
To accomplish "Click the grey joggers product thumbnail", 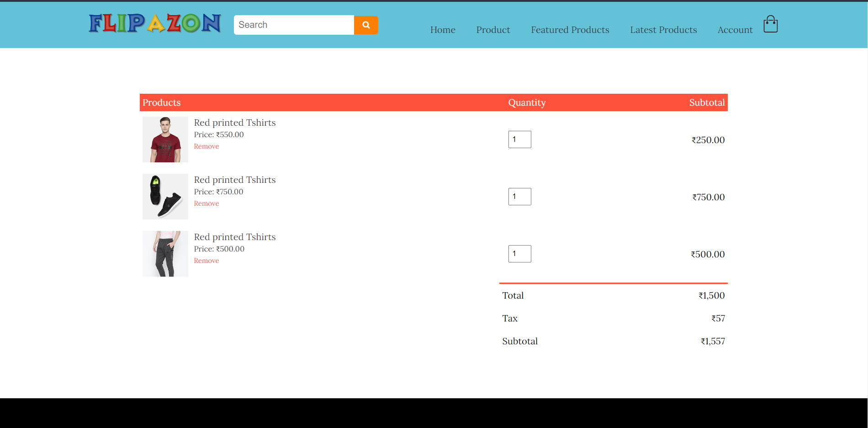I will pos(165,254).
